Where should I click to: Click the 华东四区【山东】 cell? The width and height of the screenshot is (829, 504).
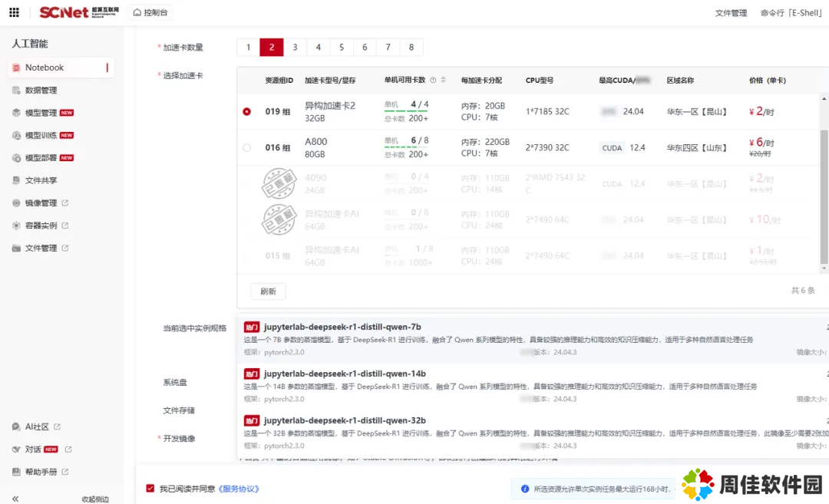[696, 147]
